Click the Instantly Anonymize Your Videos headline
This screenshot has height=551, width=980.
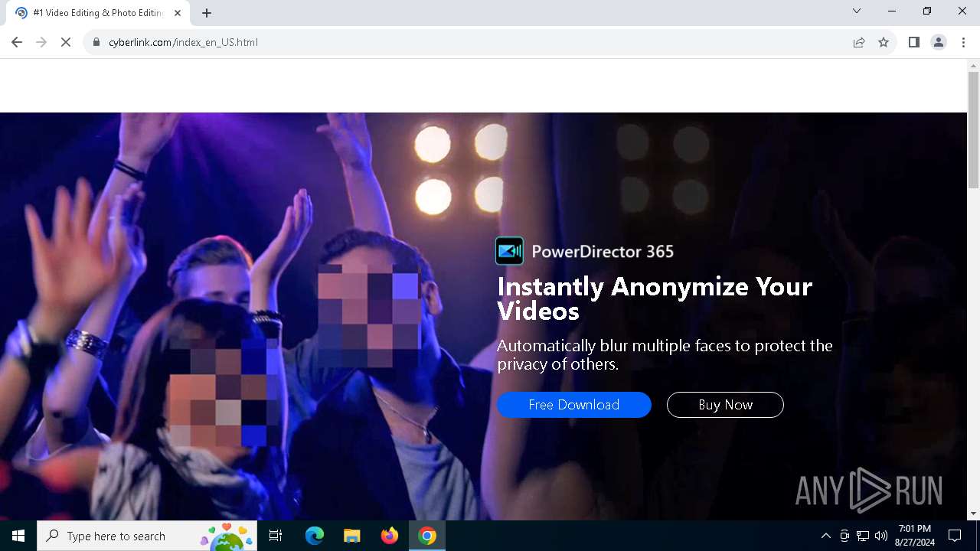click(655, 298)
